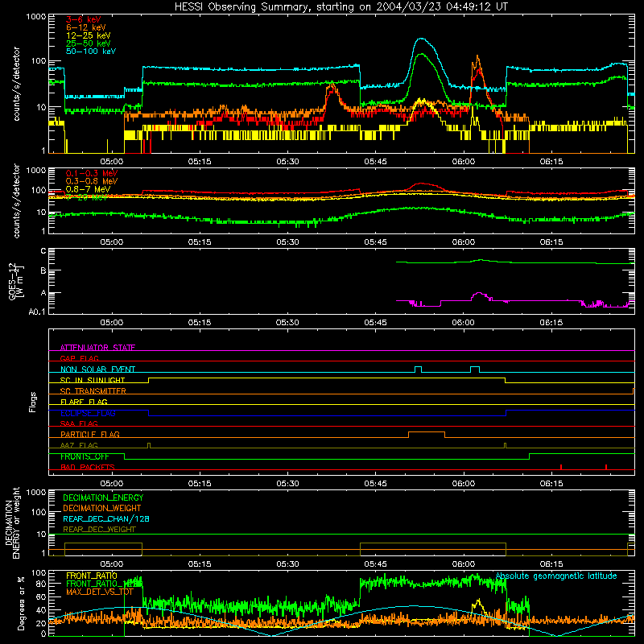Click the GOES-12 axis label

point(16,281)
